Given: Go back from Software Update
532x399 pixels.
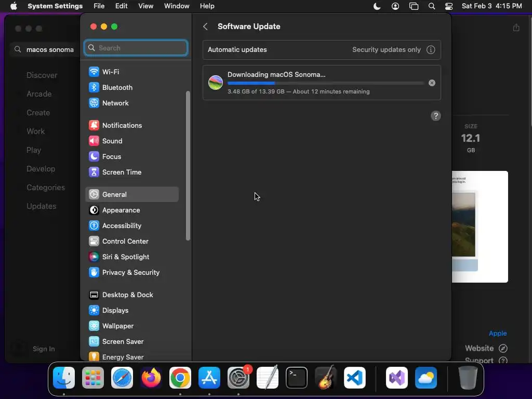Looking at the screenshot, I should (205, 26).
